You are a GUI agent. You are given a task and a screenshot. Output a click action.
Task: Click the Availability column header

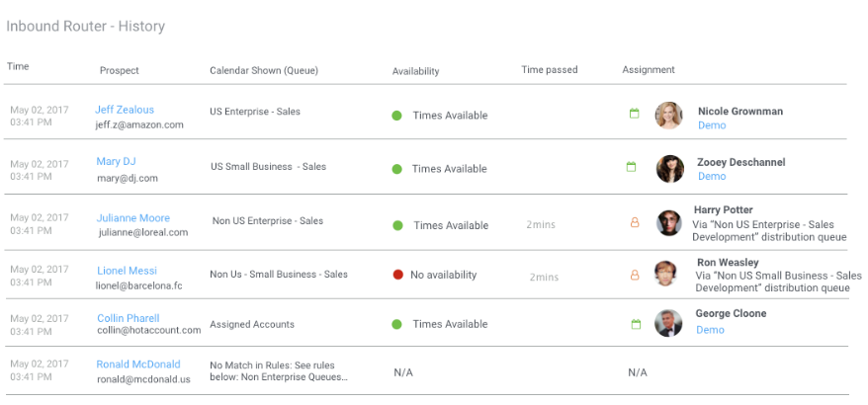point(415,71)
